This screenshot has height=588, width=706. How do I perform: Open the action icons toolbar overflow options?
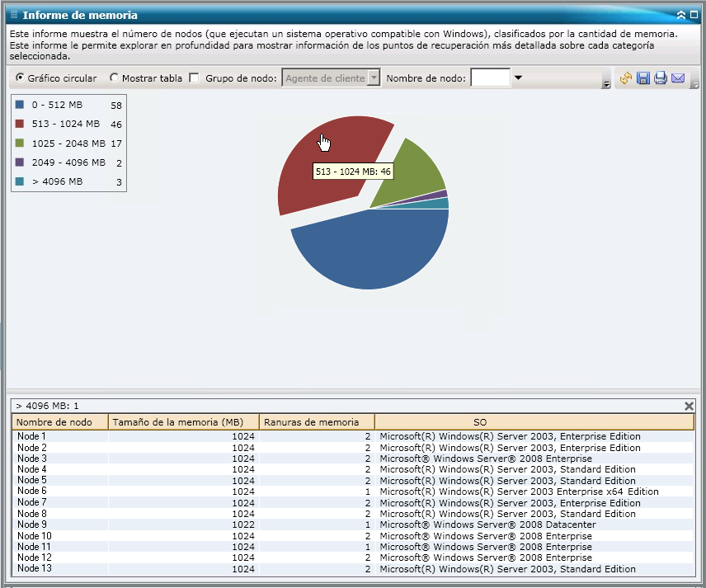[x=694, y=83]
